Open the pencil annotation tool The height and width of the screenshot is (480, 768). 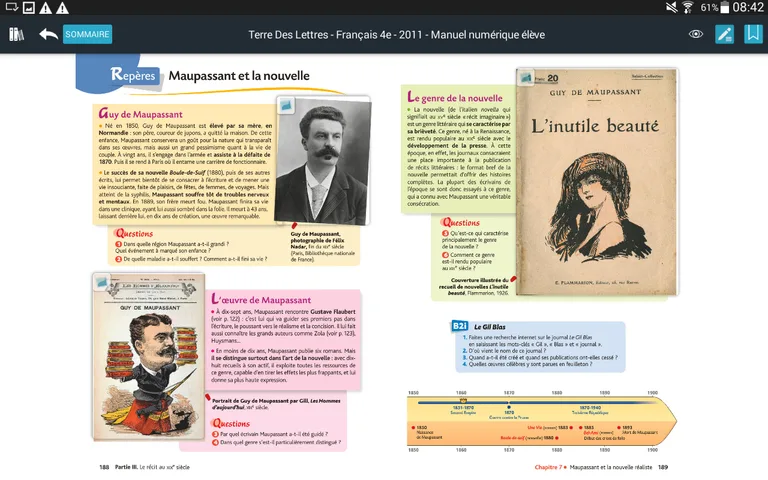click(724, 34)
